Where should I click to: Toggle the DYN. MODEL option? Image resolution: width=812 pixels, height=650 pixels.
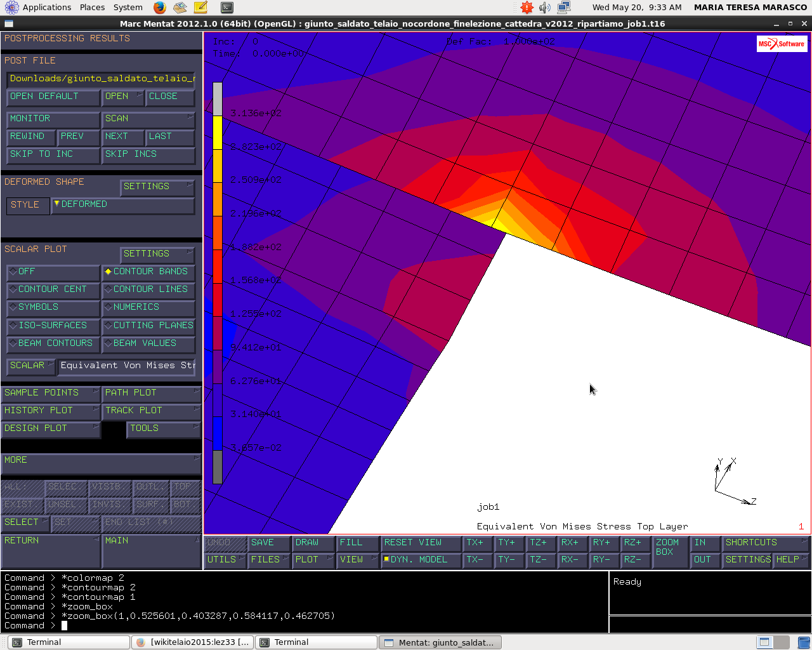point(420,560)
